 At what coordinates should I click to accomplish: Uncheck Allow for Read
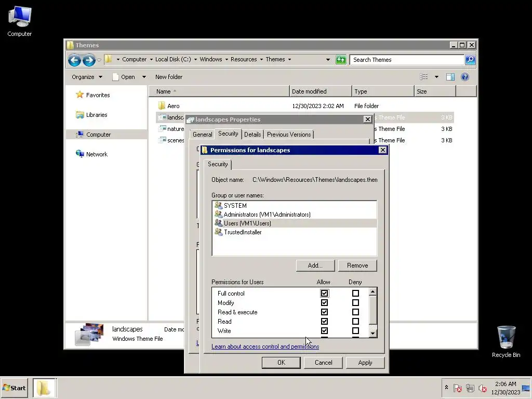pos(324,321)
